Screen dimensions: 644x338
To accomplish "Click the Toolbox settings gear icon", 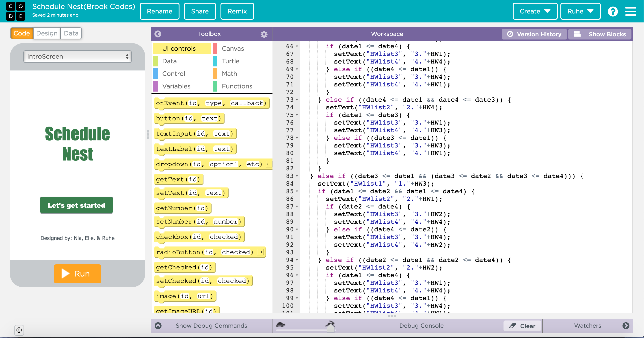I will coord(264,34).
